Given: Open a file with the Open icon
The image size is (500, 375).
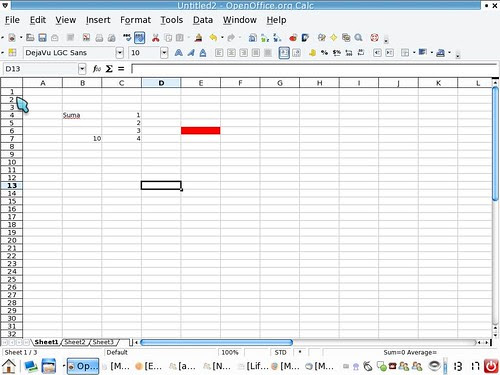Looking at the screenshot, I should pos(30,38).
